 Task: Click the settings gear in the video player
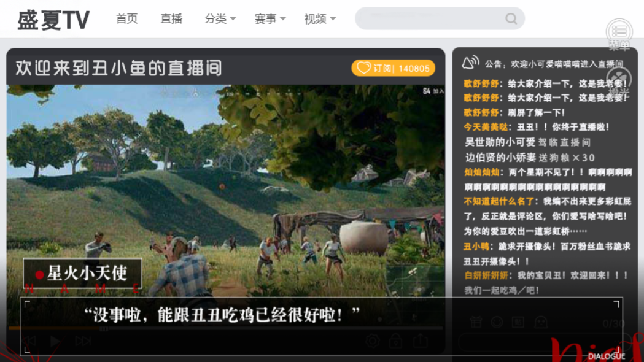(x=373, y=341)
